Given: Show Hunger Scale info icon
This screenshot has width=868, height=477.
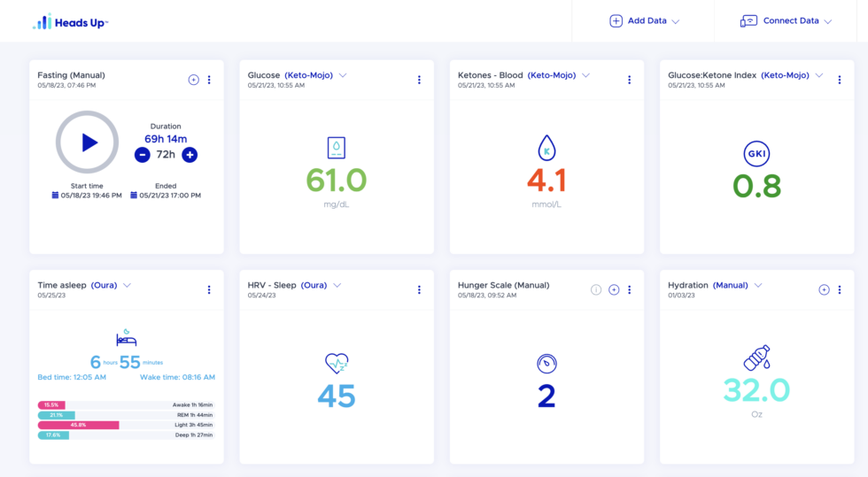Looking at the screenshot, I should (595, 289).
